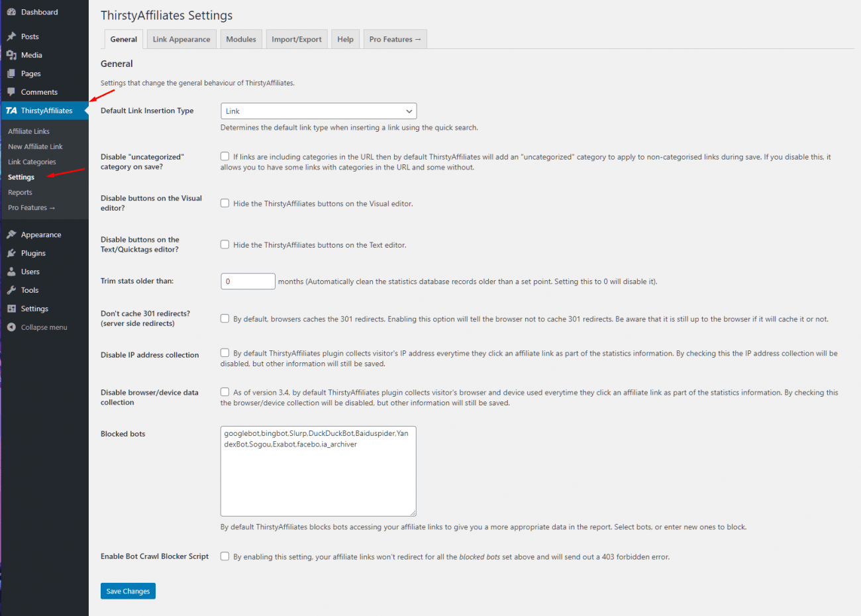Open Link Categories submenu item
The width and height of the screenshot is (861, 616).
pos(32,162)
